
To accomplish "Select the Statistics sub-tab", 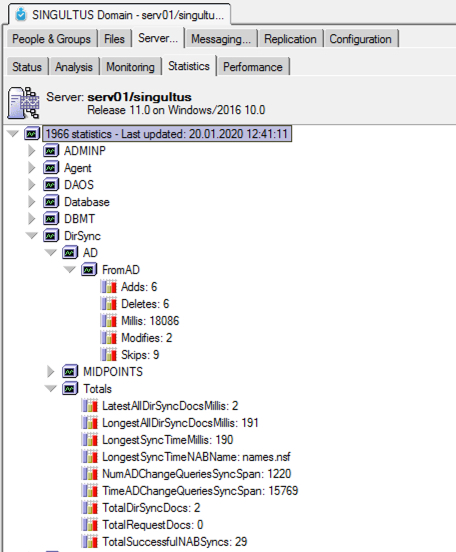I will (x=189, y=66).
